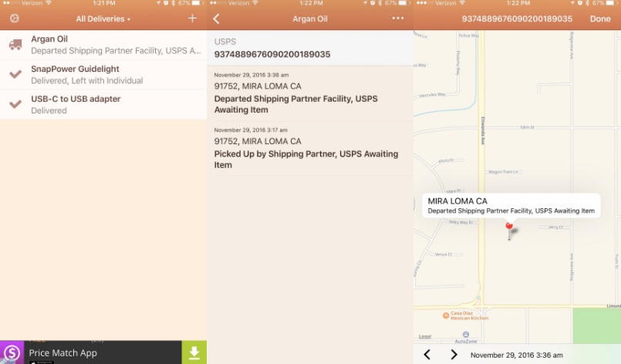This screenshot has width=621, height=364.
Task: Open the USB-C to USB adapter delivery
Action: click(x=103, y=104)
